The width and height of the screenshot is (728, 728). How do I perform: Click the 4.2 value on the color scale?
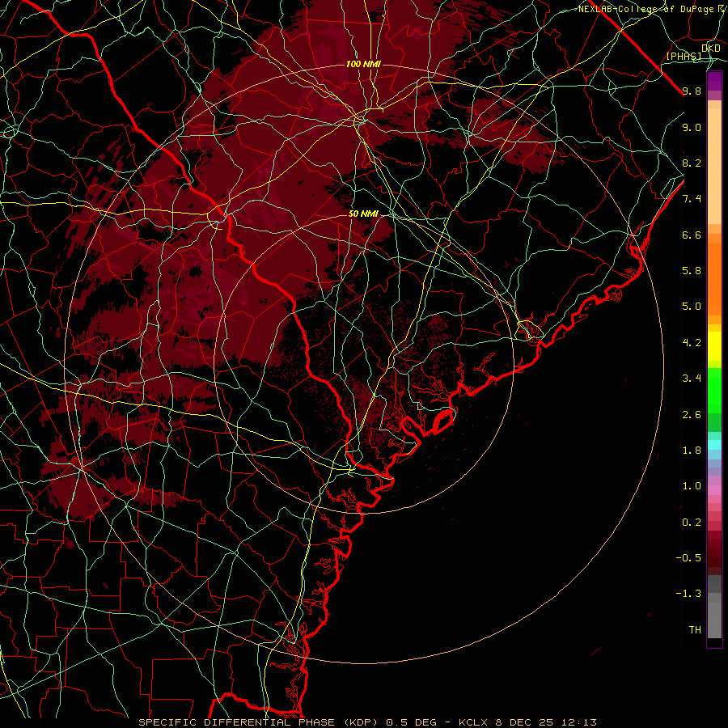click(692, 343)
